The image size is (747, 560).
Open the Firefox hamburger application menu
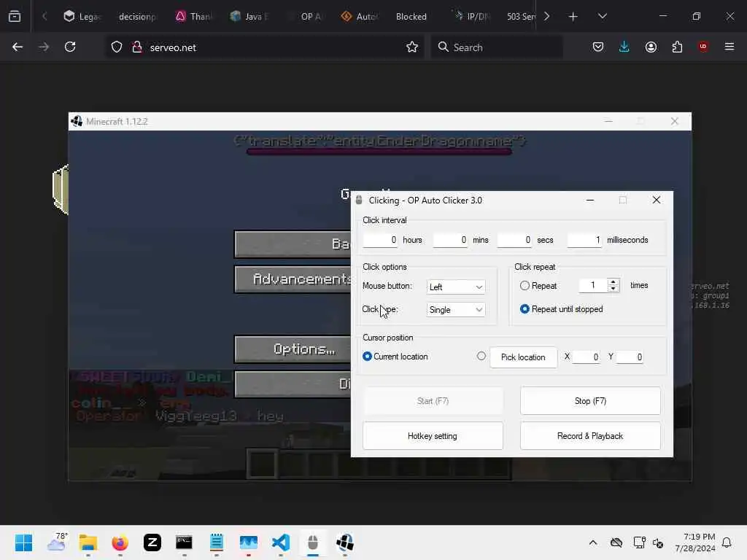pos(729,47)
